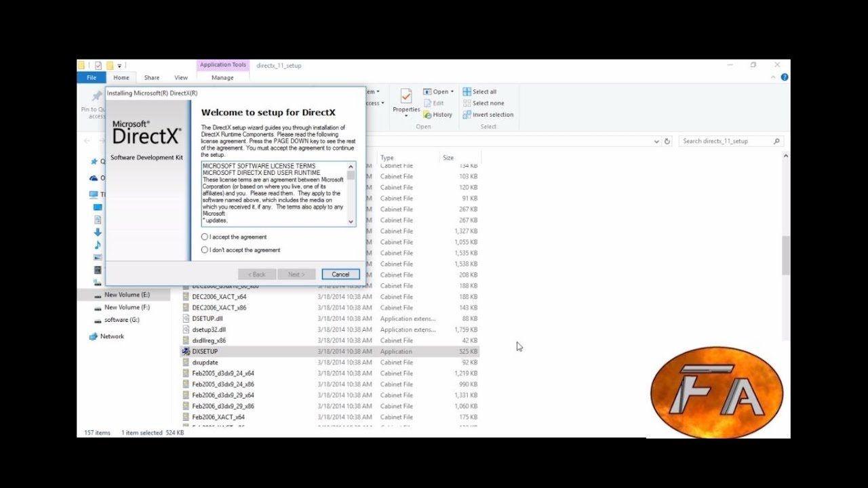Viewport: 868px width, 488px height.
Task: Select the DSETUP.dll file icon
Action: point(186,319)
